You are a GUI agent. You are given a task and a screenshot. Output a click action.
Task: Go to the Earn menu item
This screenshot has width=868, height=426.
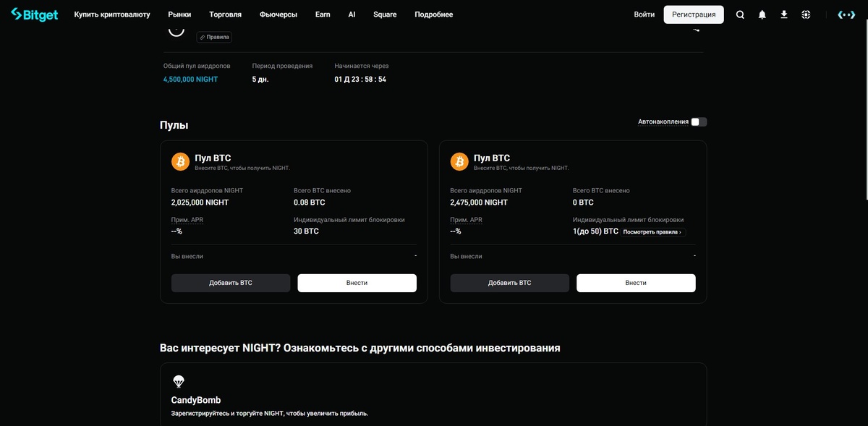coord(323,14)
